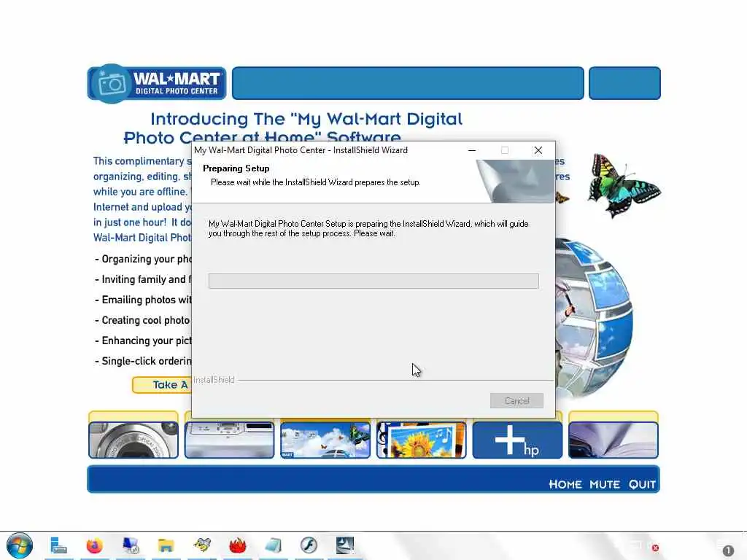Open the photo printer thumbnail
The width and height of the screenshot is (747, 560).
[x=229, y=440]
